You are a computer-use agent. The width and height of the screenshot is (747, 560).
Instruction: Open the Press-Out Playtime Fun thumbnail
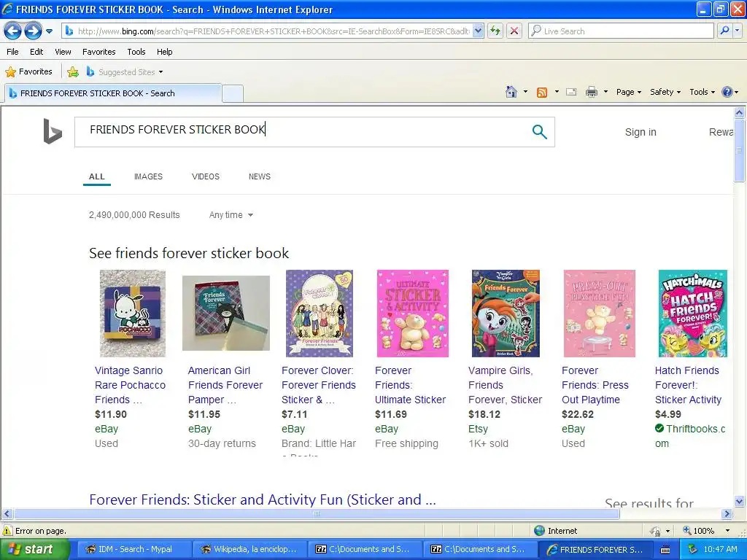600,314
